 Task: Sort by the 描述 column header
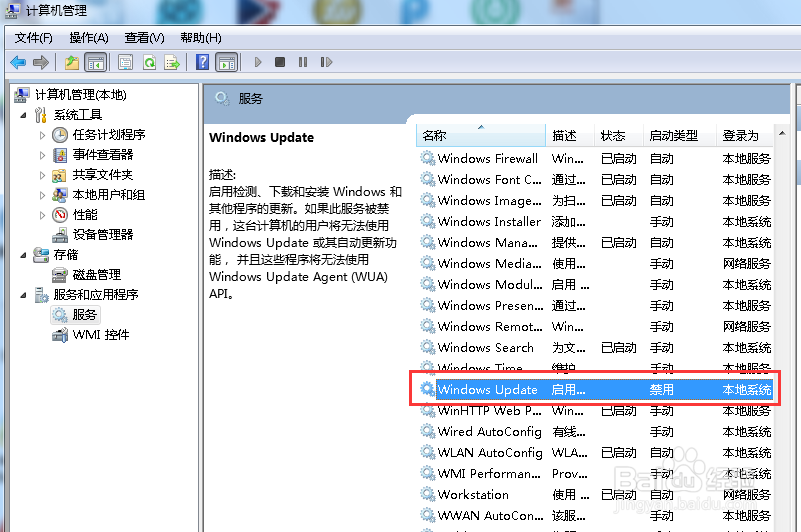pos(570,135)
